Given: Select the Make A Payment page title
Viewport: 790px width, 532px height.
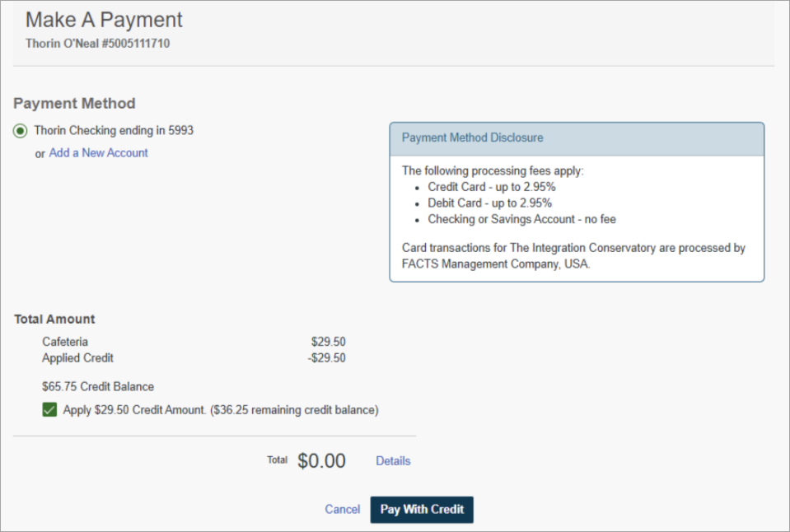Looking at the screenshot, I should pyautogui.click(x=104, y=20).
